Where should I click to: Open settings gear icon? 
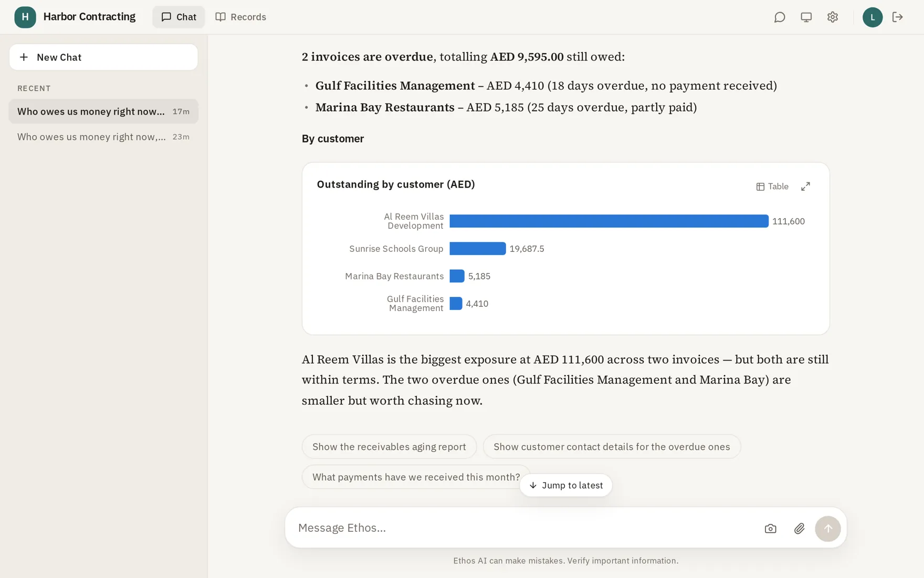(833, 17)
